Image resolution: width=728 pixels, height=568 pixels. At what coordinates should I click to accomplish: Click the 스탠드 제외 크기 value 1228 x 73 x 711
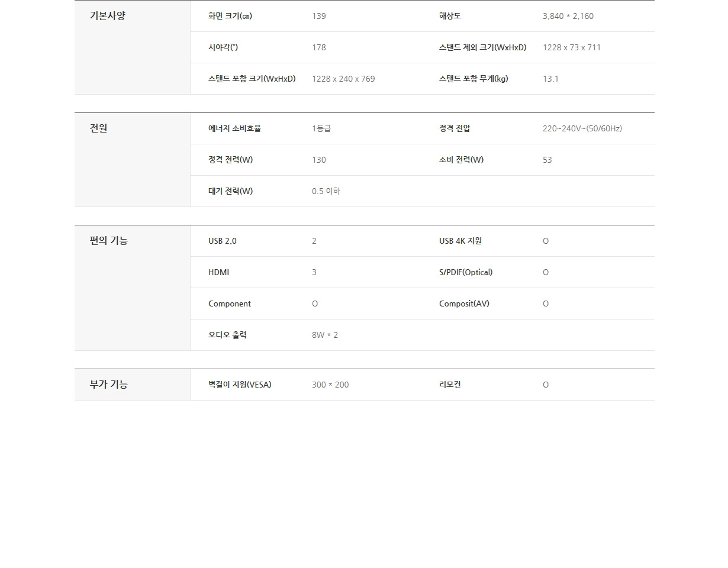571,47
